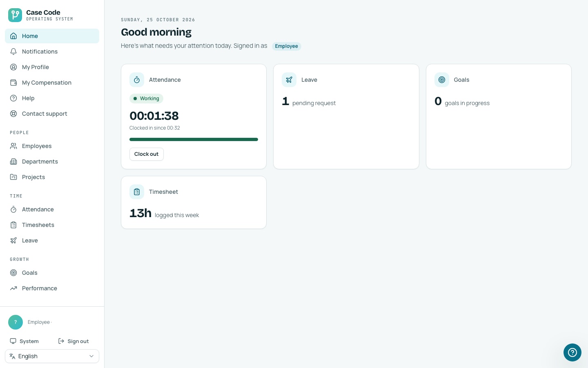Click the 'goals in progress' text

pos(467,103)
